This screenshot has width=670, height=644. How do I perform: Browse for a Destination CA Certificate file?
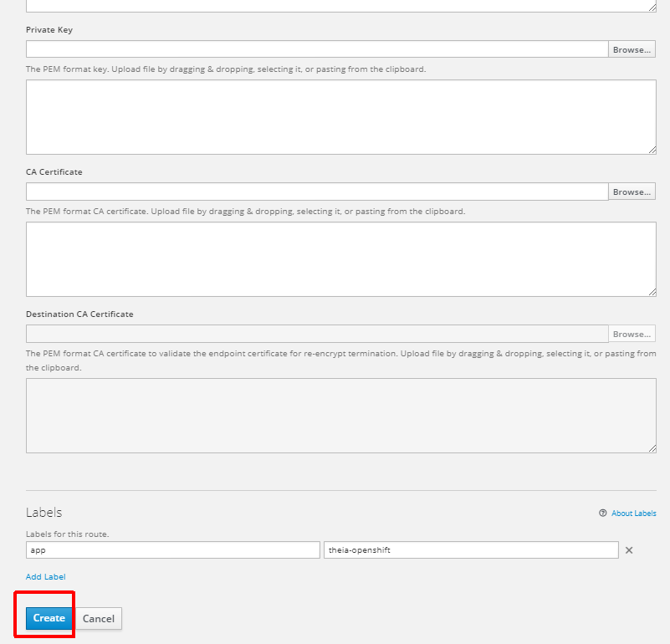tap(632, 333)
